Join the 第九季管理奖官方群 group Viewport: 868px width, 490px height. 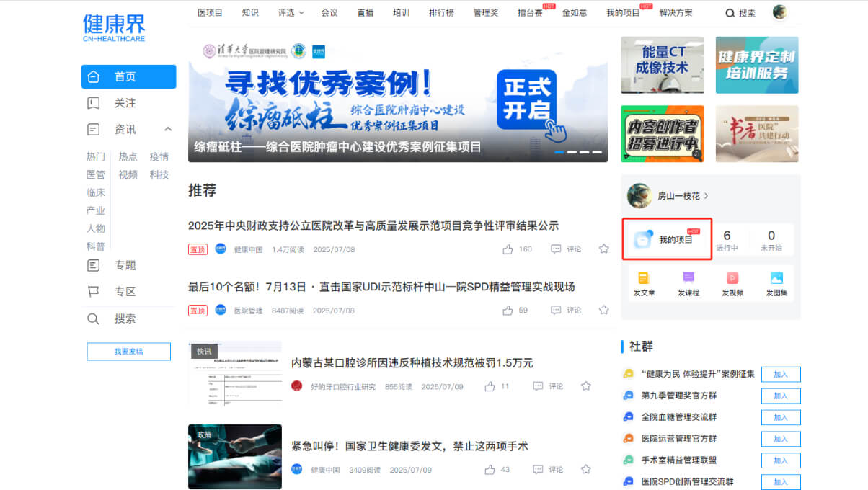point(781,396)
